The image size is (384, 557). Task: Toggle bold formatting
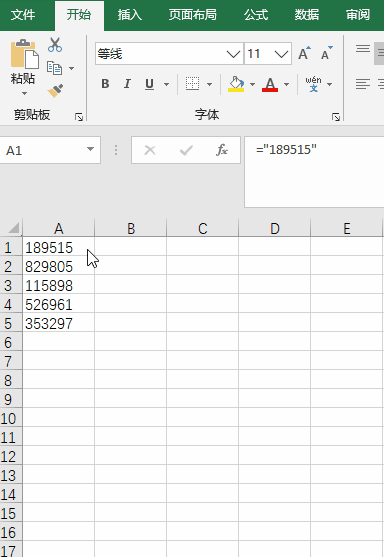pos(105,84)
